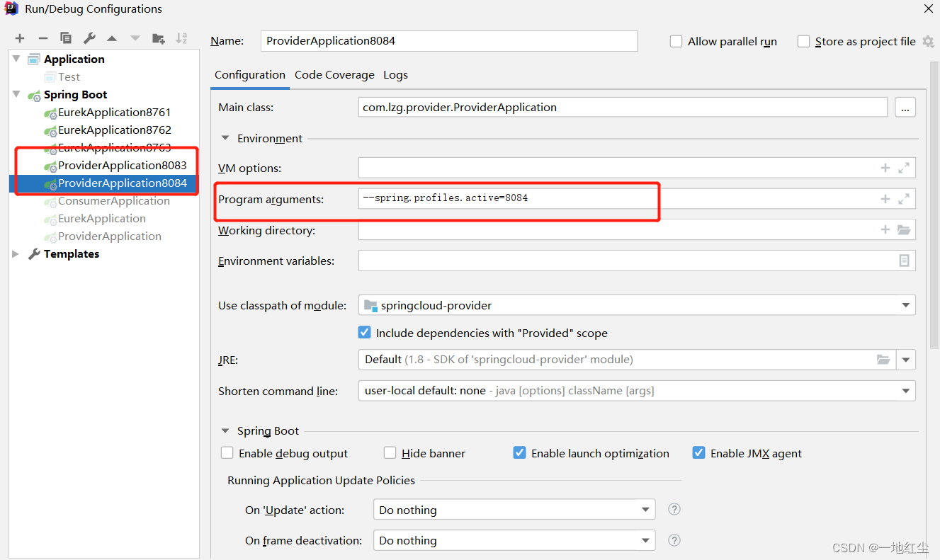Select EurekApplication8763 configuration

click(x=114, y=147)
